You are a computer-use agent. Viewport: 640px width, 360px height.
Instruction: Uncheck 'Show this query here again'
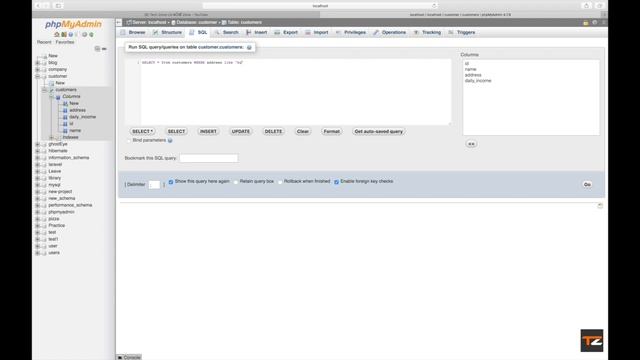[171, 182]
